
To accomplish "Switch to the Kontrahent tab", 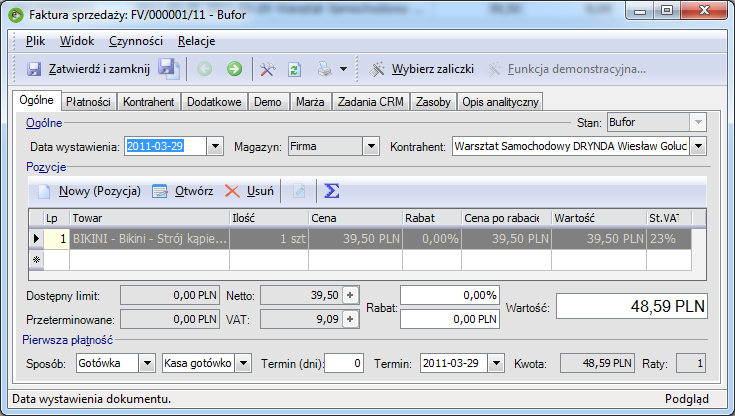I will 149,102.
